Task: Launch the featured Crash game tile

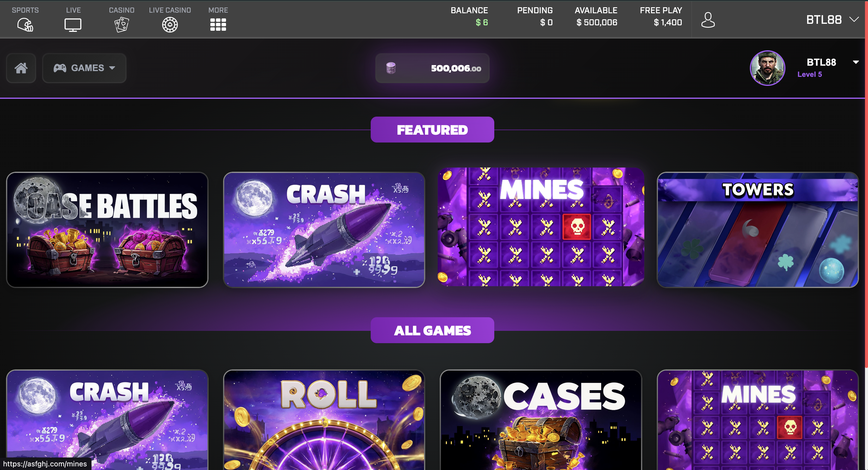Action: pos(324,230)
